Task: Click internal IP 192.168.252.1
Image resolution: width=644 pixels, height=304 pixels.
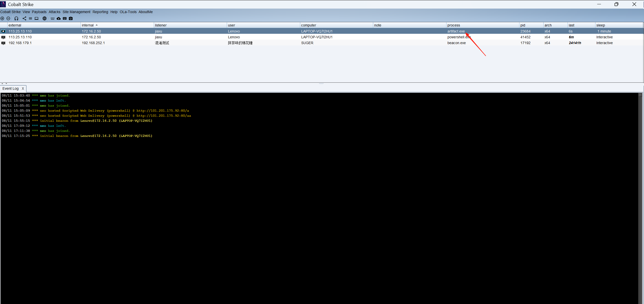Action: 93,43
